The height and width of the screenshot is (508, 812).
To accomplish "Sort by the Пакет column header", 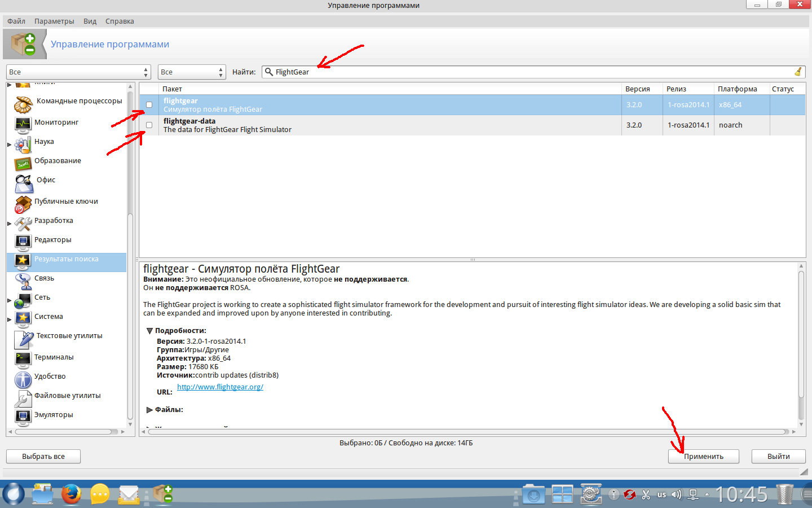I will [390, 89].
